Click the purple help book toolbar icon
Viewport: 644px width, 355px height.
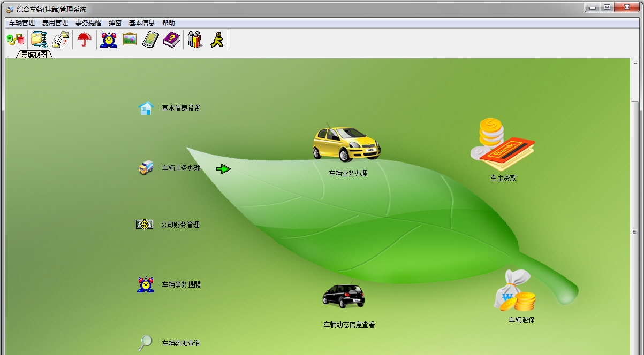click(x=172, y=40)
